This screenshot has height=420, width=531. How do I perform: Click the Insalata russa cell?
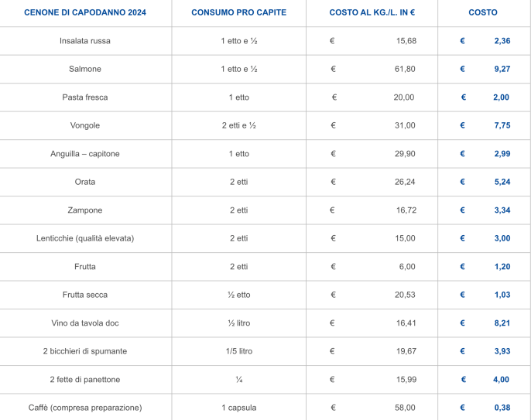pyautogui.click(x=85, y=41)
